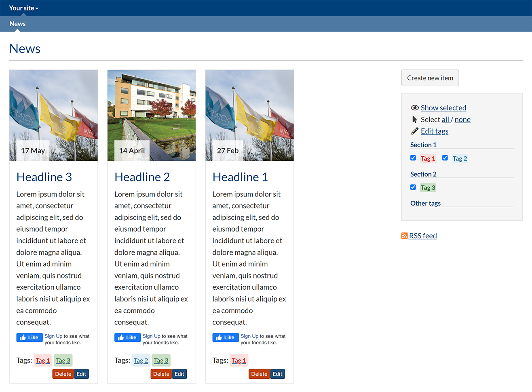The image size is (532, 392).
Task: Like Headline 3 with the thumbs-up button
Action: pos(30,337)
